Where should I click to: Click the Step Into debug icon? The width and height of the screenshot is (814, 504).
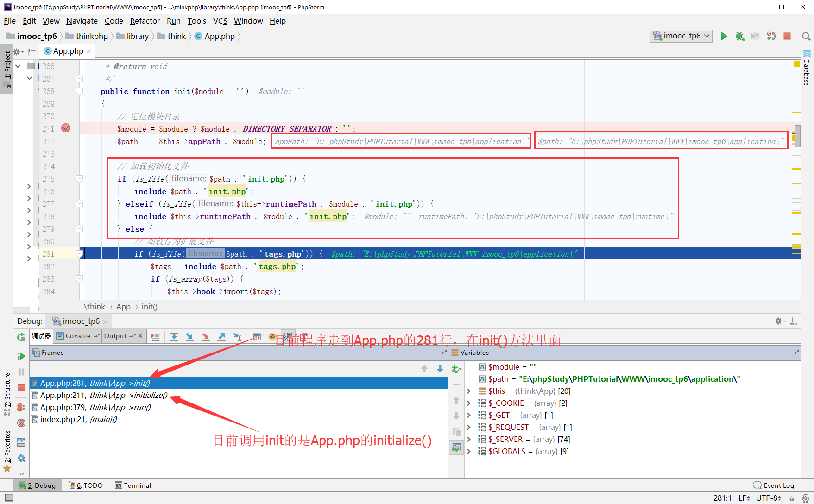(x=189, y=337)
